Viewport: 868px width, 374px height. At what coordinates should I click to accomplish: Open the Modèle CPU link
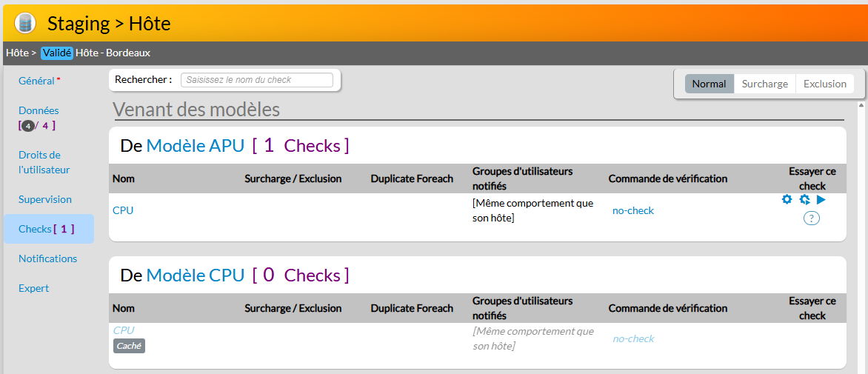(x=195, y=276)
